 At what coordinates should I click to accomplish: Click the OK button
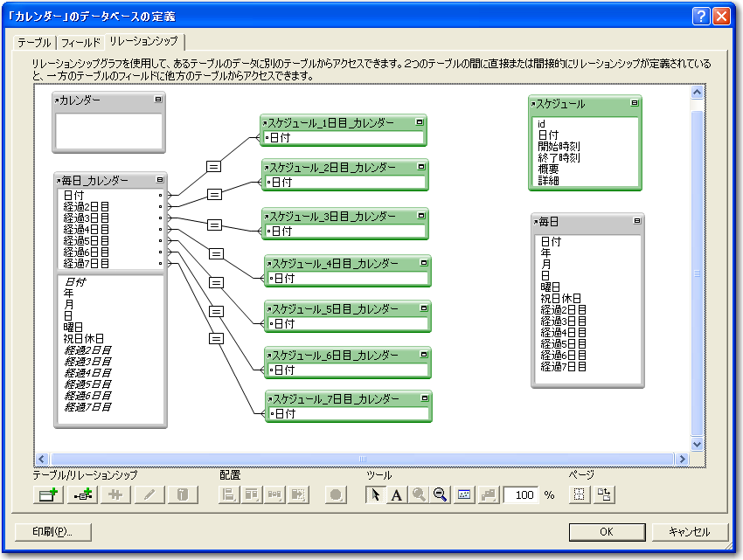pos(606,531)
